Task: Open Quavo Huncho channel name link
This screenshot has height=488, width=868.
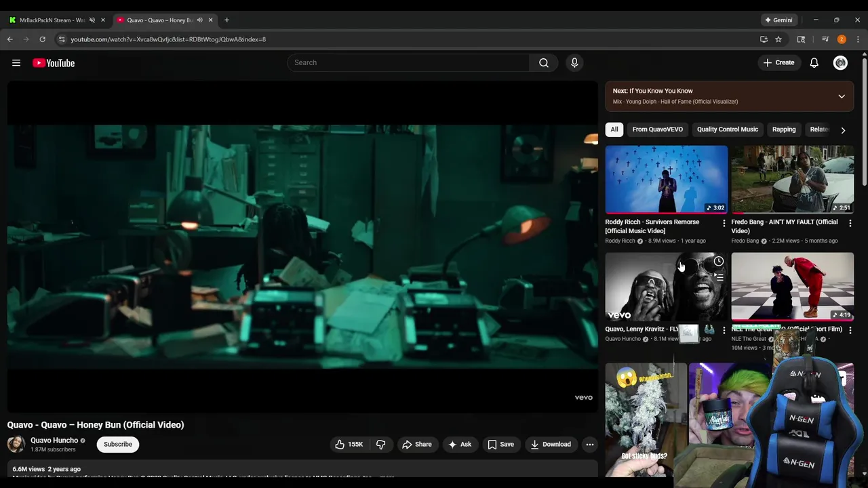Action: (54, 440)
